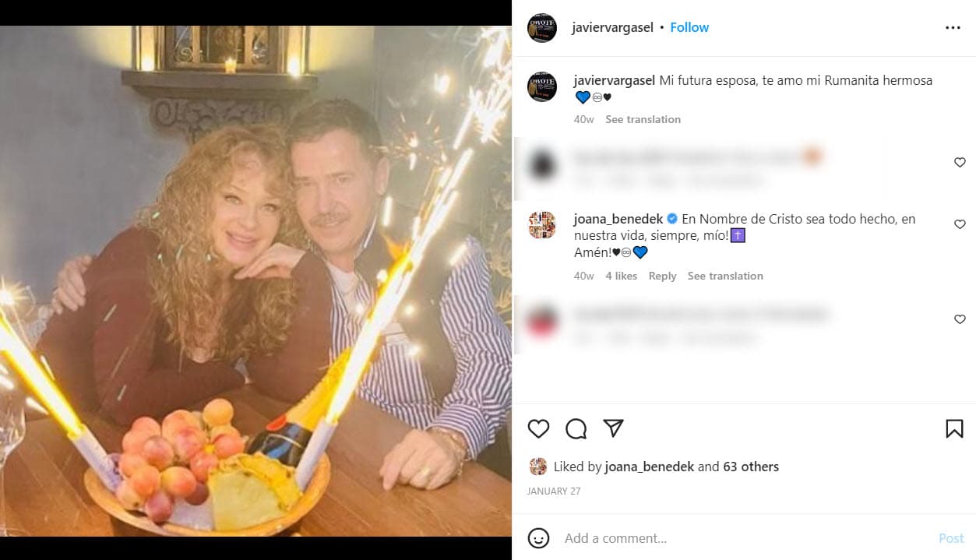The width and height of the screenshot is (976, 560).
Task: Open the post options menu (three dots)
Action: pos(953,26)
